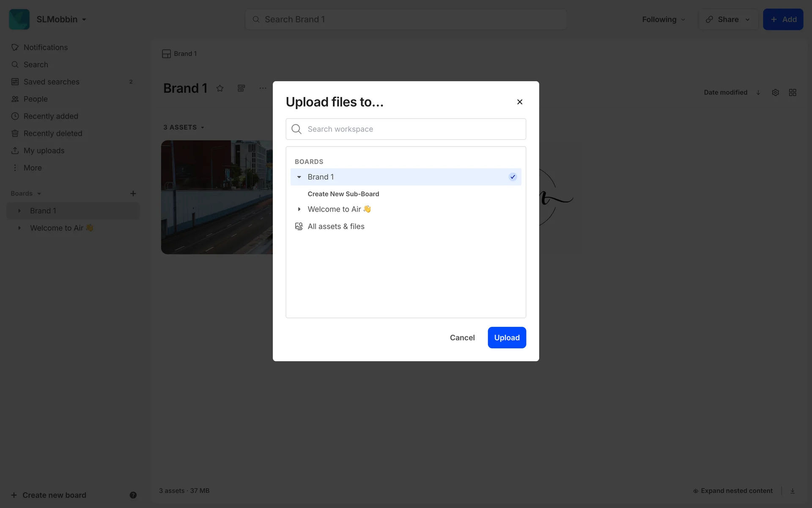Open the SLMobbin workspace dropdown
The width and height of the screenshot is (812, 508).
pos(61,19)
